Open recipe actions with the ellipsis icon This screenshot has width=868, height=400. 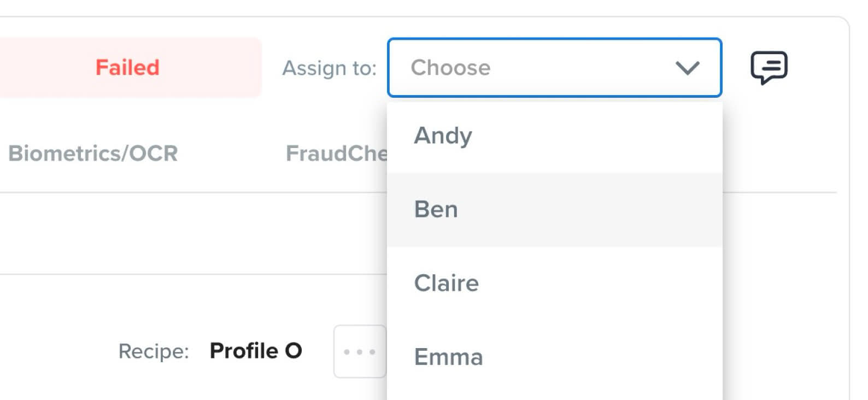[x=360, y=352]
